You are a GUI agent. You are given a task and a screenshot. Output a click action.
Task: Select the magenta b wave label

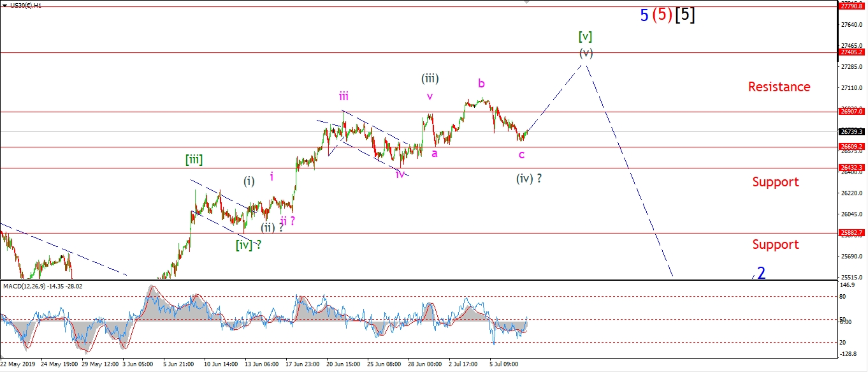pos(482,84)
